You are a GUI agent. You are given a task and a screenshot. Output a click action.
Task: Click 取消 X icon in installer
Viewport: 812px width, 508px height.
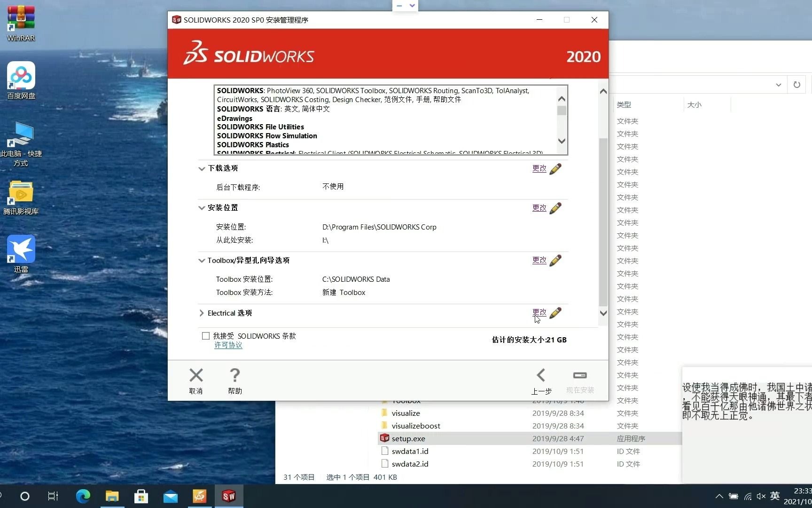(x=196, y=375)
